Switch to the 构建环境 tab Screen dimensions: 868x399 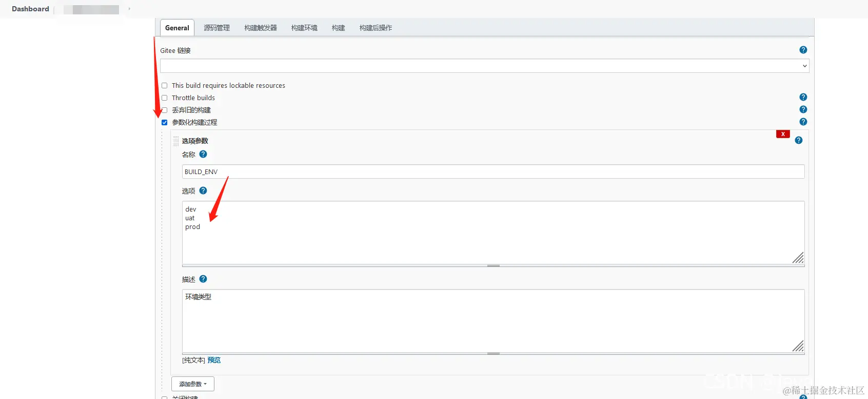point(304,28)
